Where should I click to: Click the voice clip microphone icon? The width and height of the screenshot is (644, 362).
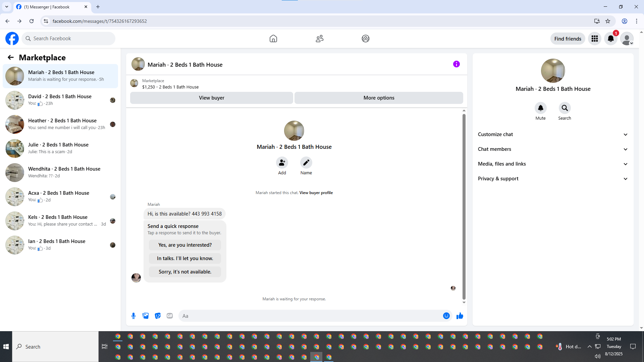click(133, 316)
